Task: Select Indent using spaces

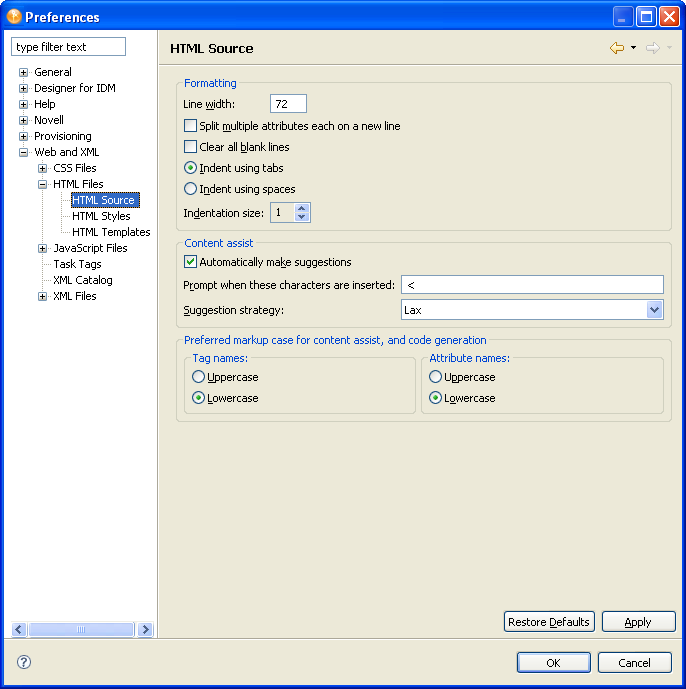Action: tap(190, 189)
